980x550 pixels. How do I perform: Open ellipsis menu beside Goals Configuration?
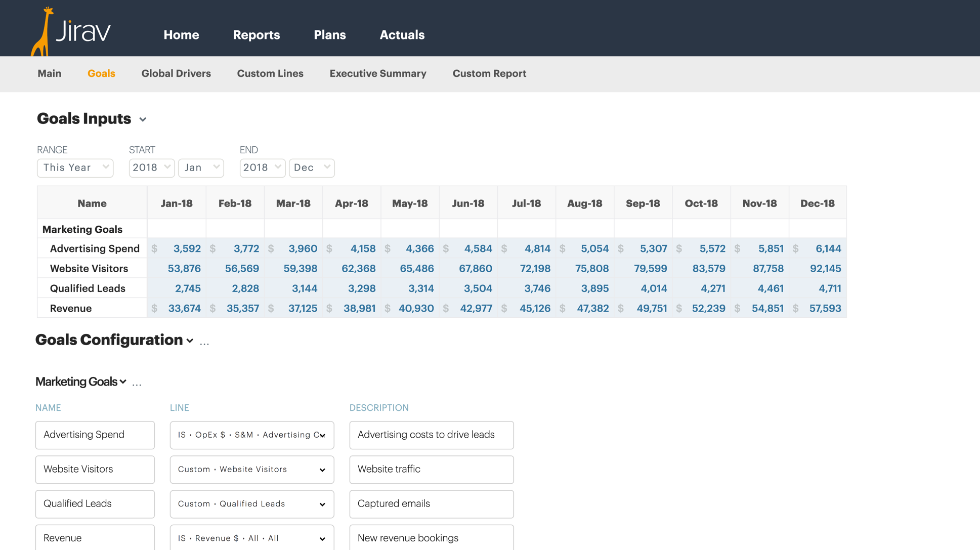click(204, 343)
